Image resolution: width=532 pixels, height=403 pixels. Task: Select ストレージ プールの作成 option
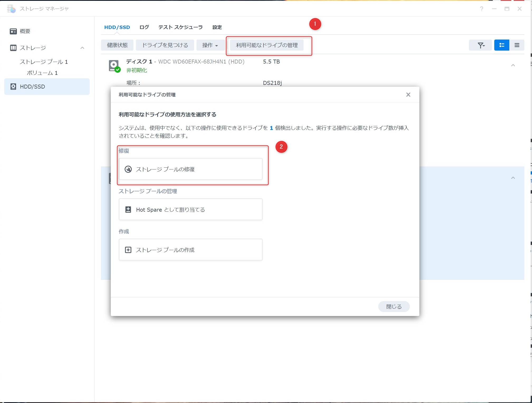click(190, 250)
